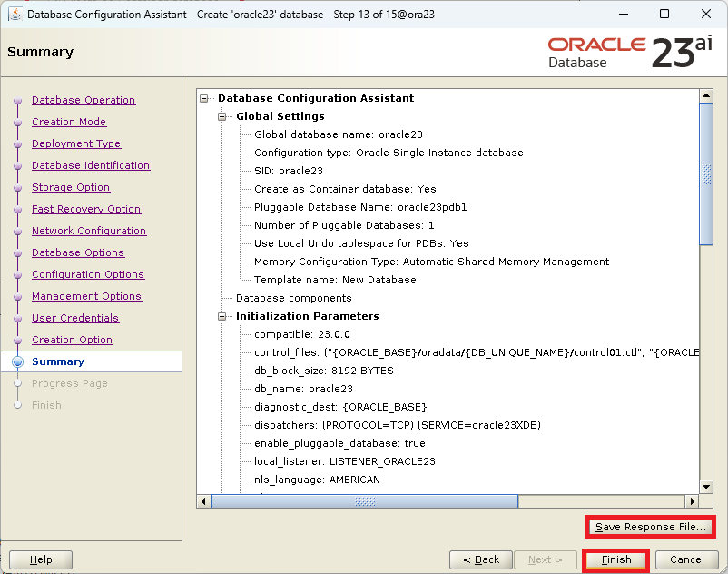The height and width of the screenshot is (574, 728).
Task: Open the Creation Mode step
Action: click(x=69, y=122)
